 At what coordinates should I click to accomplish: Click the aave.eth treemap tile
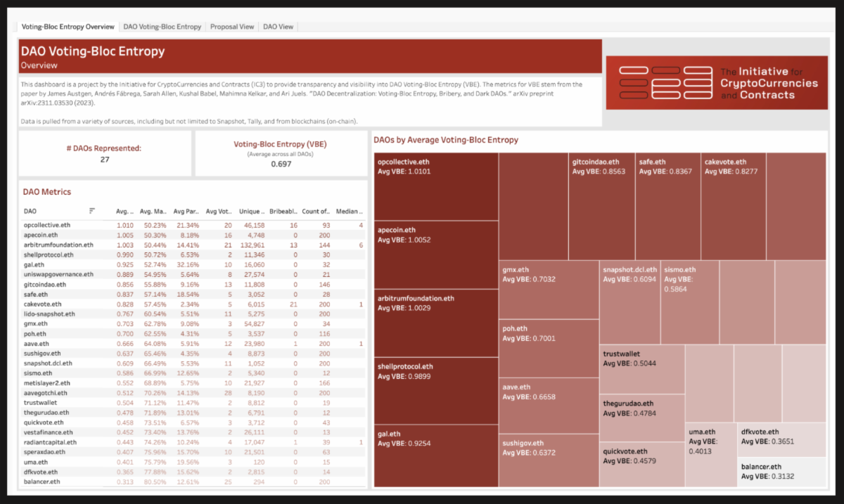coord(549,406)
